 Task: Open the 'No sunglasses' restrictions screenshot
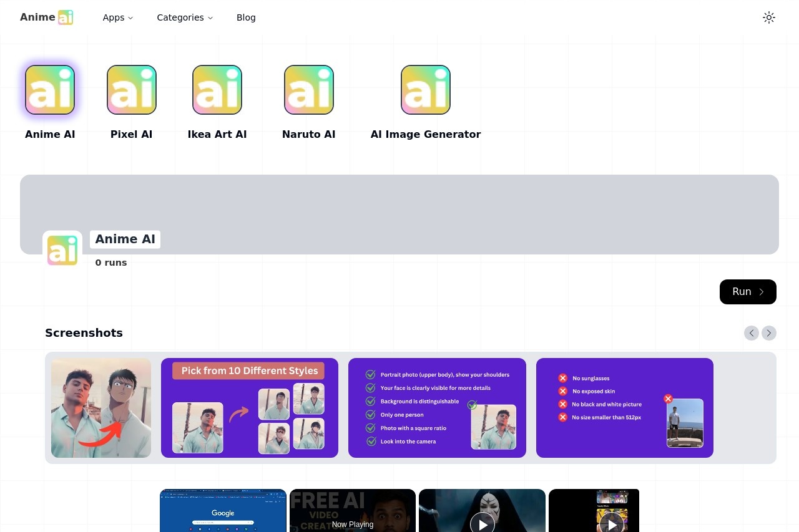coord(625,408)
